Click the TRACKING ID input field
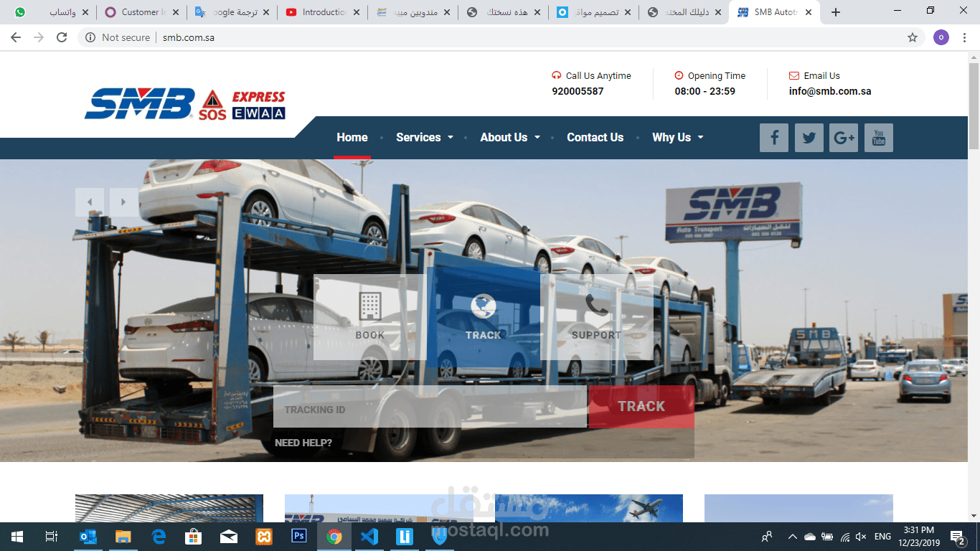 [430, 407]
